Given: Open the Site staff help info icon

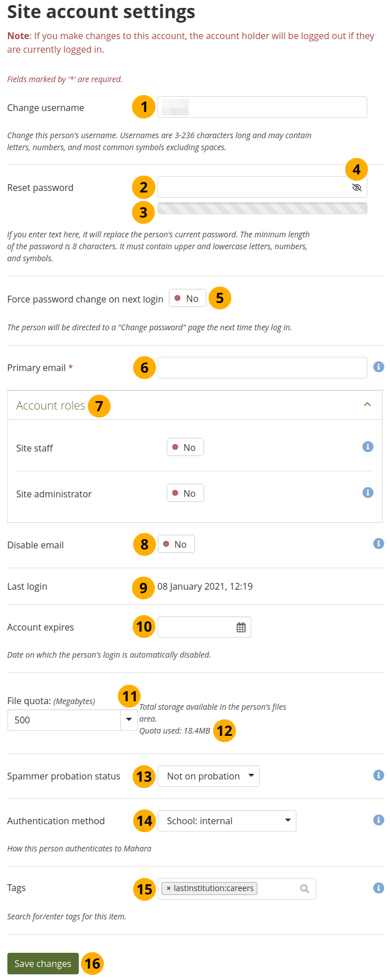Looking at the screenshot, I should coord(368,447).
